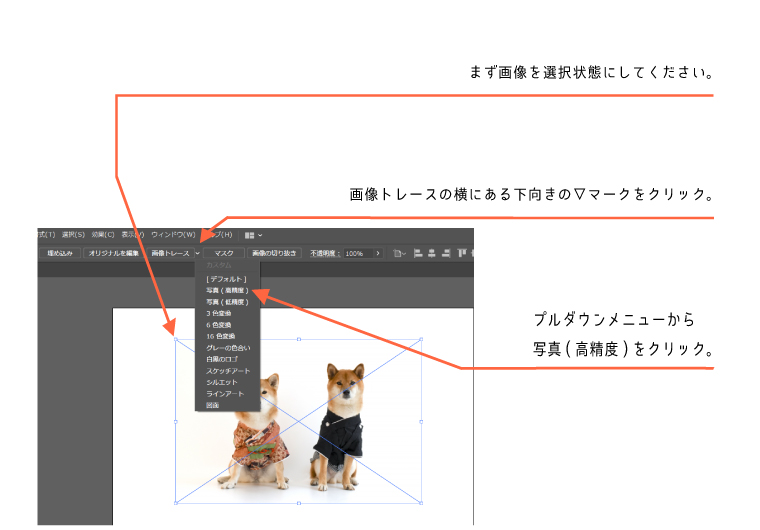Open the 選択(S) menu
Image resolution: width=760 pixels, height=530 pixels.
(x=73, y=235)
